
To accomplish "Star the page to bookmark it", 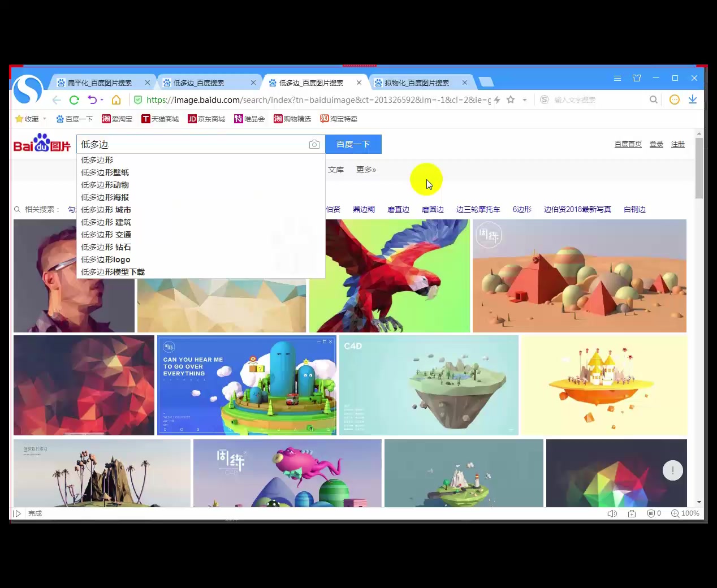I will tap(511, 100).
